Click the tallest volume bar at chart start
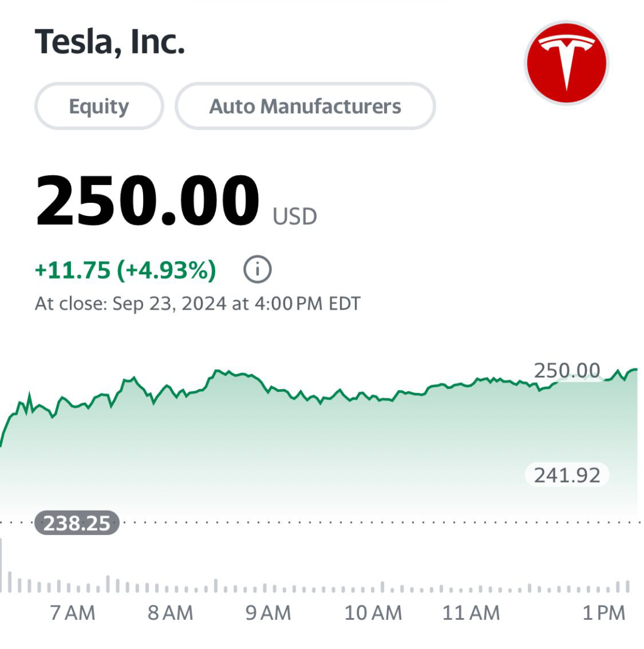Screen dimensions: 644x649 pos(1,565)
